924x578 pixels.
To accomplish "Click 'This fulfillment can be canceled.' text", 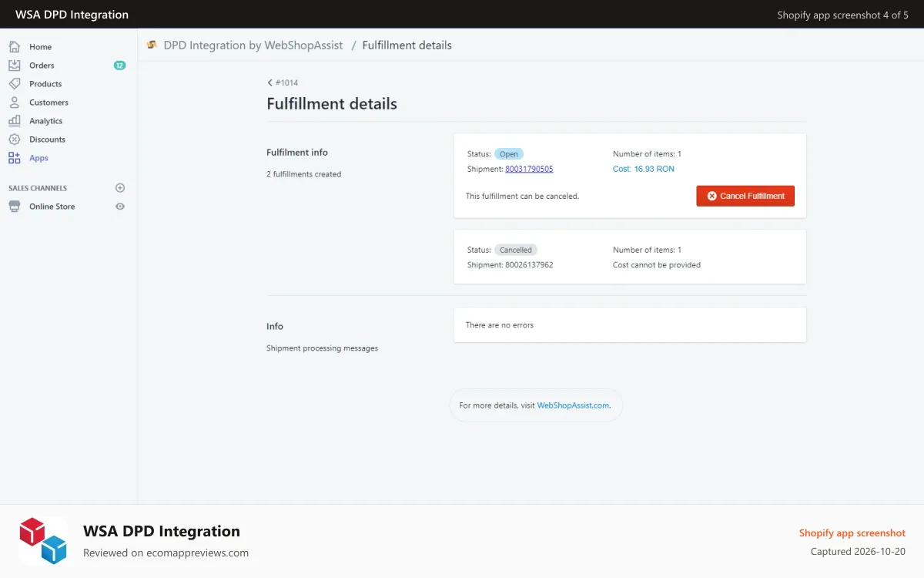I will 522,197.
